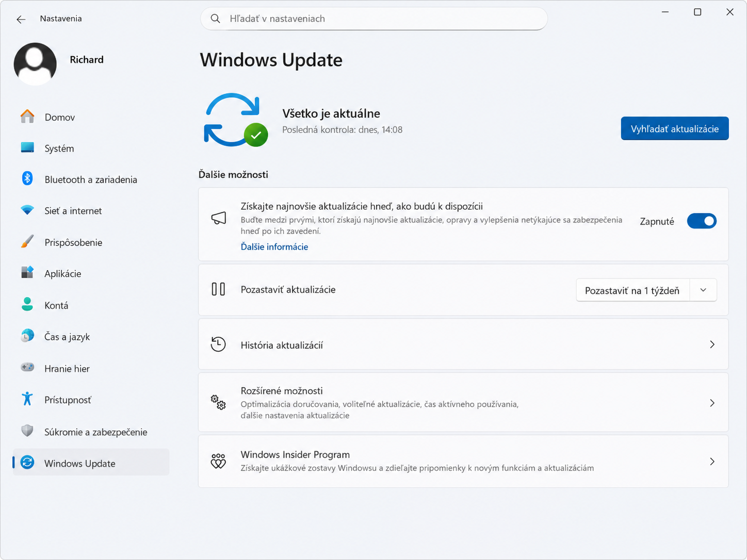Maximize the Nastavenia window
The image size is (747, 560).
click(697, 12)
